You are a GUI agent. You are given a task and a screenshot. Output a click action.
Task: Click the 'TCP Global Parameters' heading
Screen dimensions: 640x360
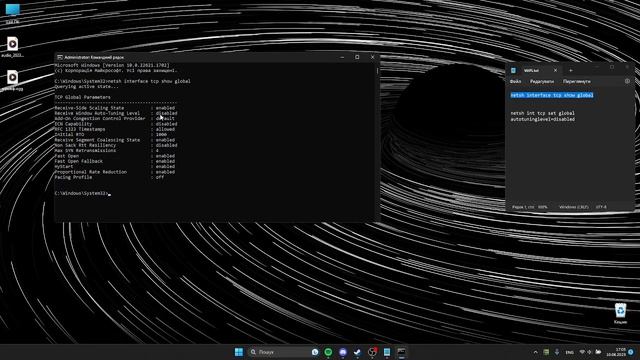[x=82, y=97]
